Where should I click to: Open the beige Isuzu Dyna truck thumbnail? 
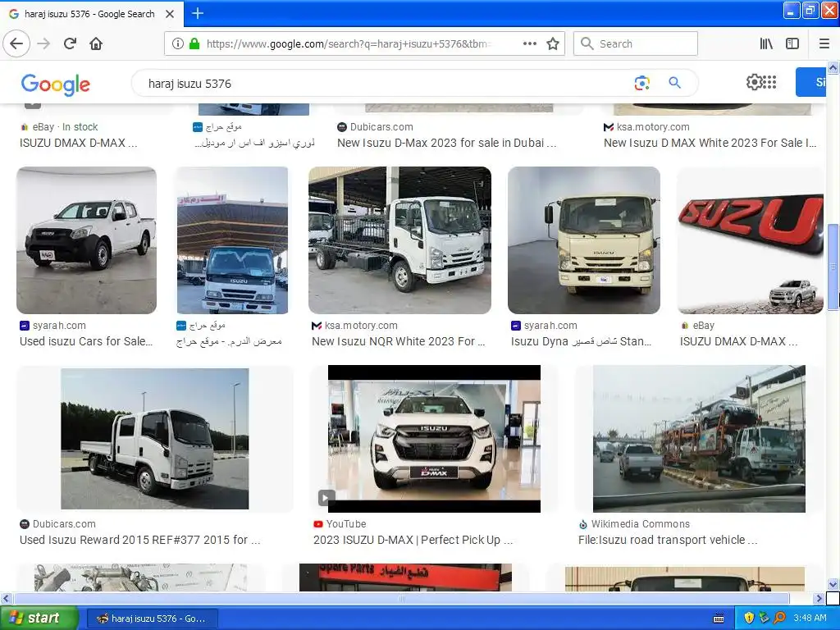click(584, 240)
